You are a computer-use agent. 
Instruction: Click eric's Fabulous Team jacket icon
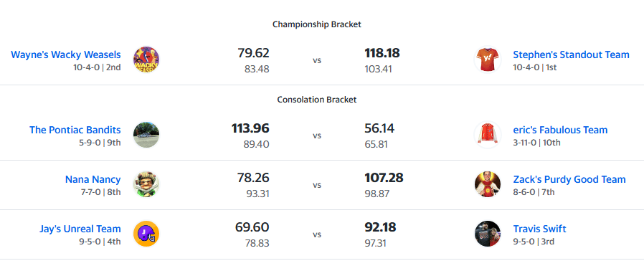pos(488,135)
